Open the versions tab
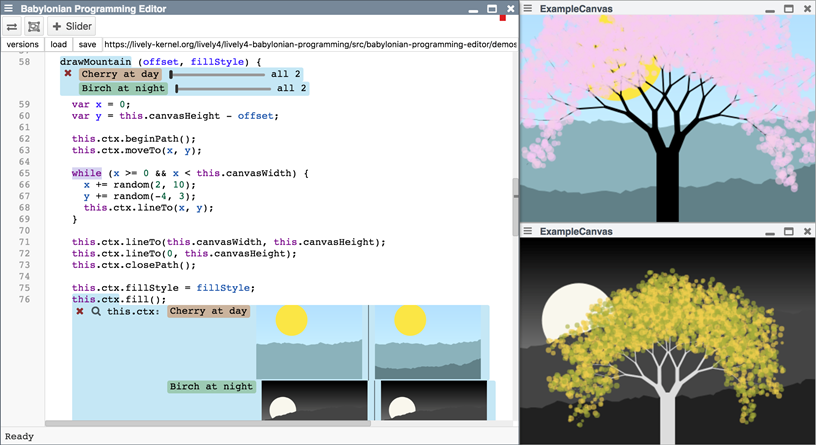 (x=22, y=44)
